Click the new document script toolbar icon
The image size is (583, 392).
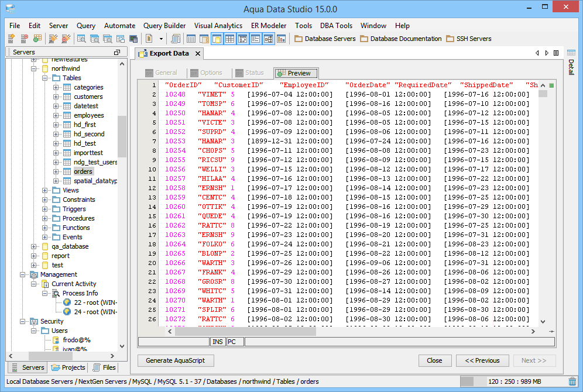pos(149,38)
